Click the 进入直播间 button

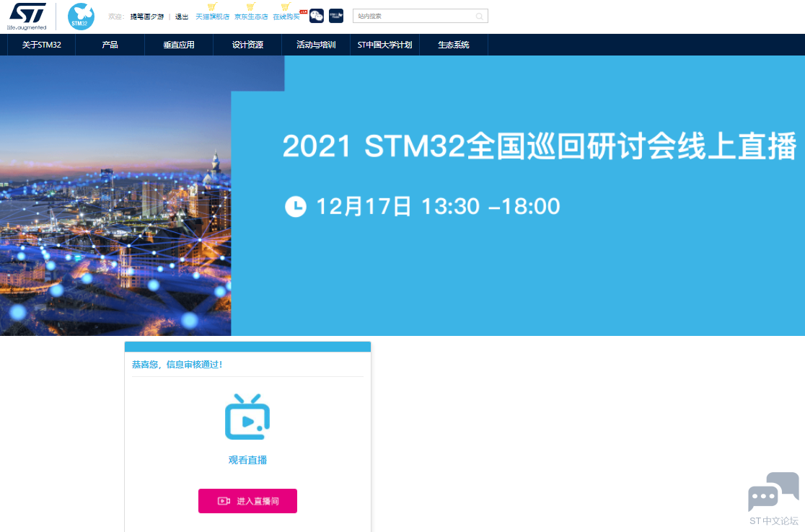247,501
